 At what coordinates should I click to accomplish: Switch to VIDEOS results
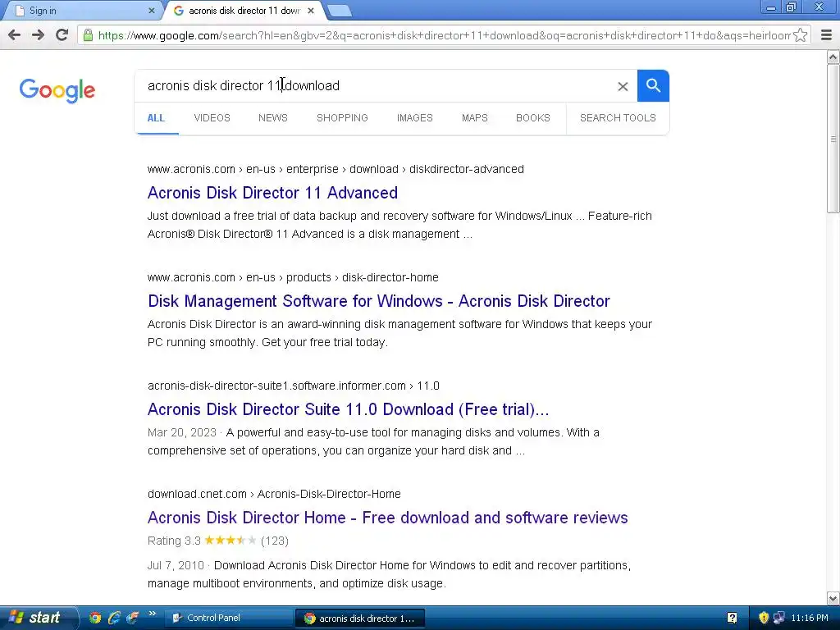pos(212,118)
